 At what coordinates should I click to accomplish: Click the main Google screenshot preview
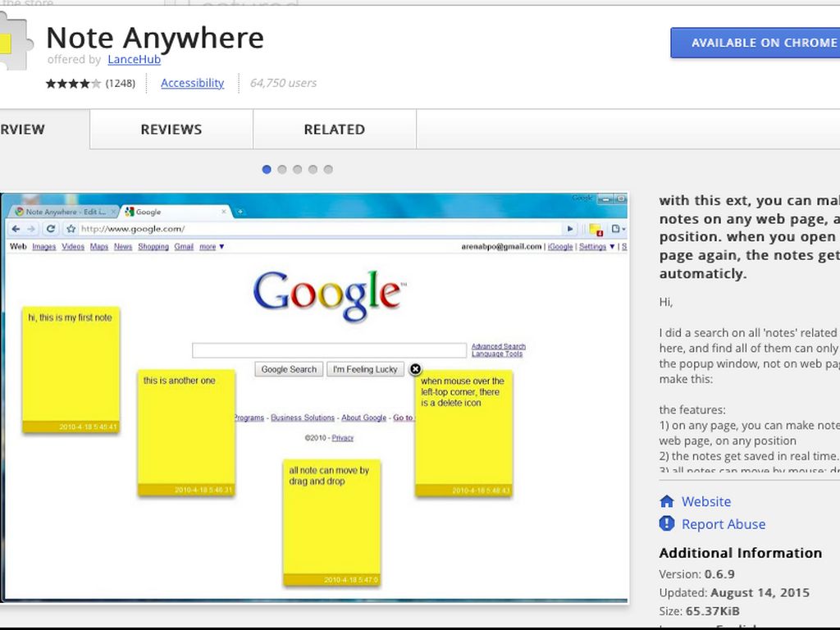click(314, 398)
